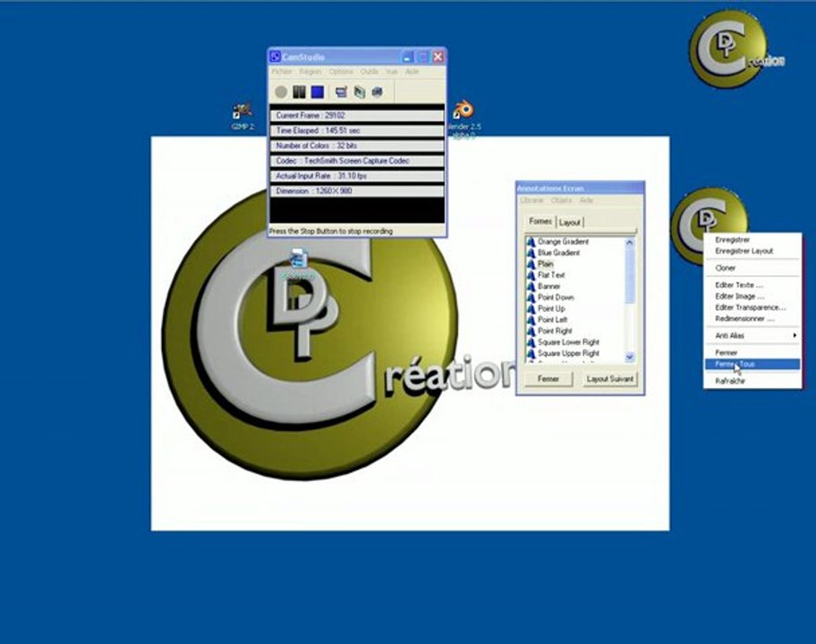Choose Fermer in the context menu
This screenshot has height=644, width=816.
(x=752, y=352)
